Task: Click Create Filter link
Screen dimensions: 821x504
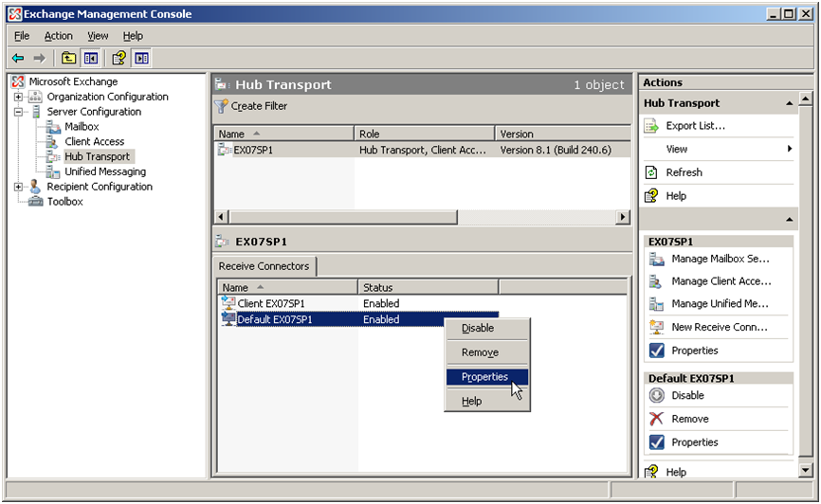Action: [258, 106]
